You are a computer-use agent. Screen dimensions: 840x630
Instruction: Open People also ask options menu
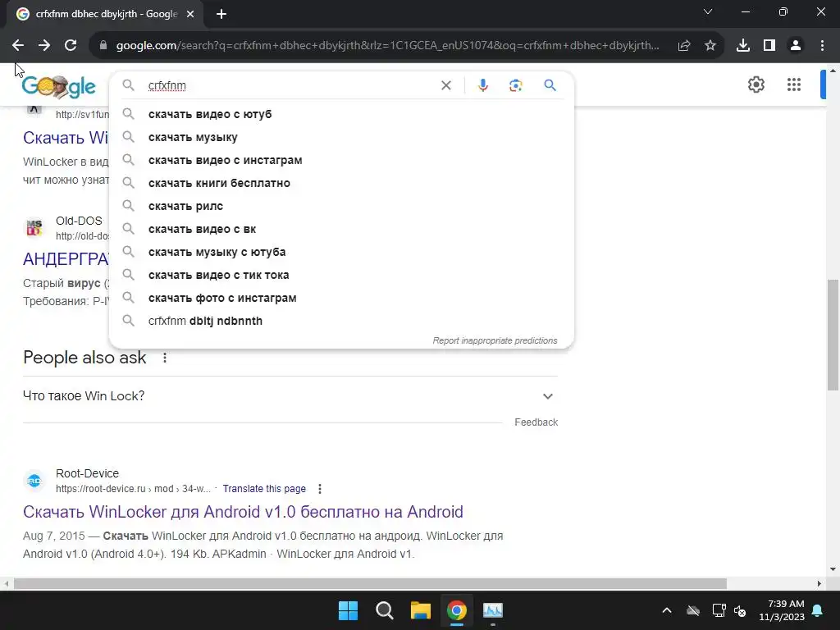click(x=165, y=358)
